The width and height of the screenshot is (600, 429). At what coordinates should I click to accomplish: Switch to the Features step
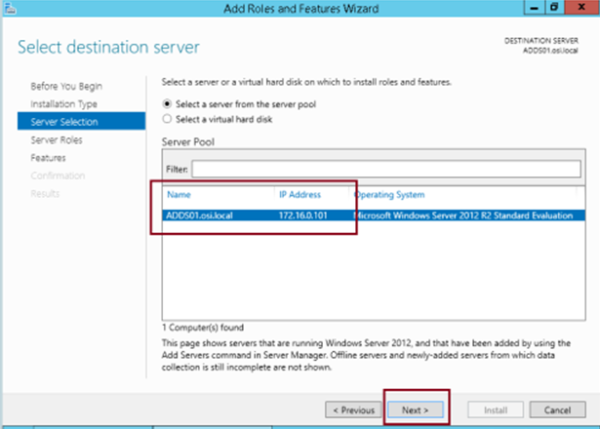[48, 158]
